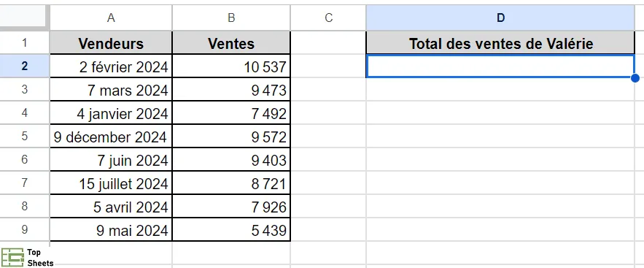Select the cell 15 juillet 2024
644x268 pixels.
click(111, 183)
